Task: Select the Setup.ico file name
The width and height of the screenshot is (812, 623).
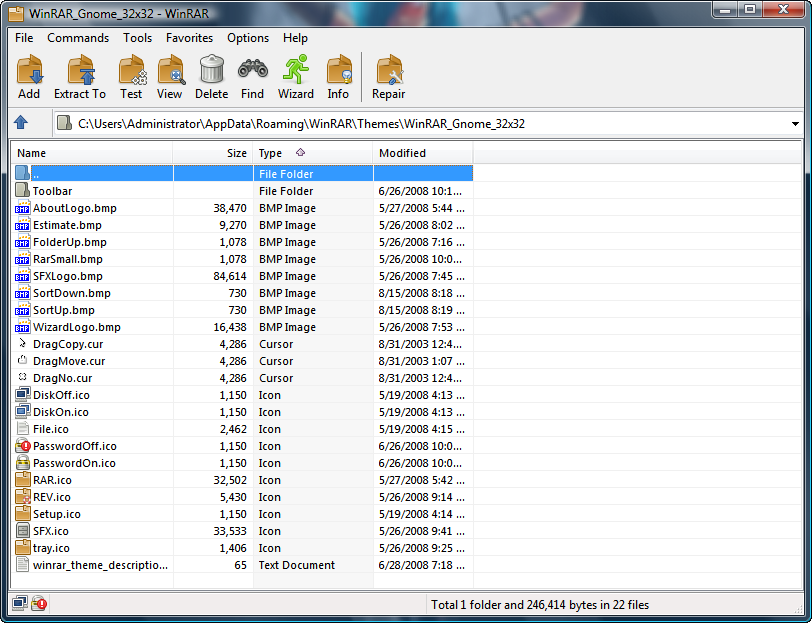Action: (x=57, y=514)
